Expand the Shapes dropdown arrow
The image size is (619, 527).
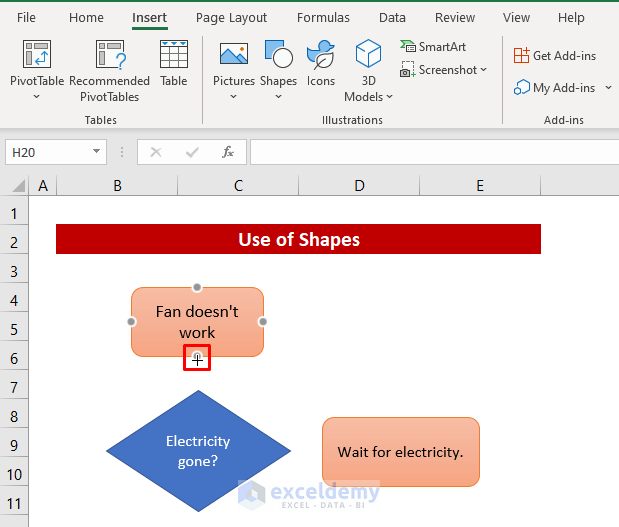[278, 96]
